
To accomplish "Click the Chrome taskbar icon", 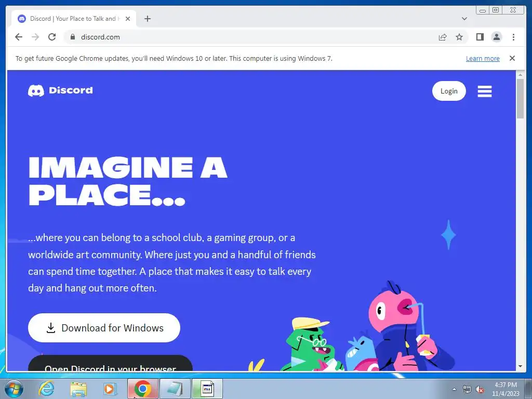I will [x=143, y=389].
